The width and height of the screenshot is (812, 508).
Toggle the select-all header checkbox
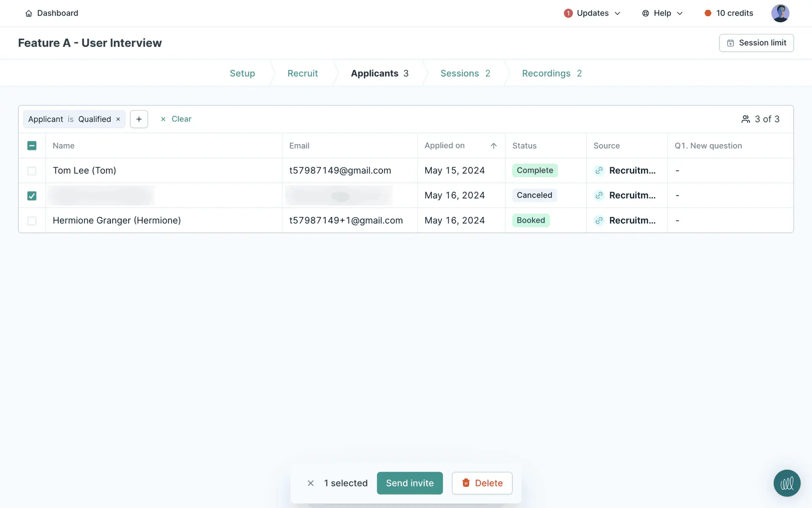tap(32, 146)
